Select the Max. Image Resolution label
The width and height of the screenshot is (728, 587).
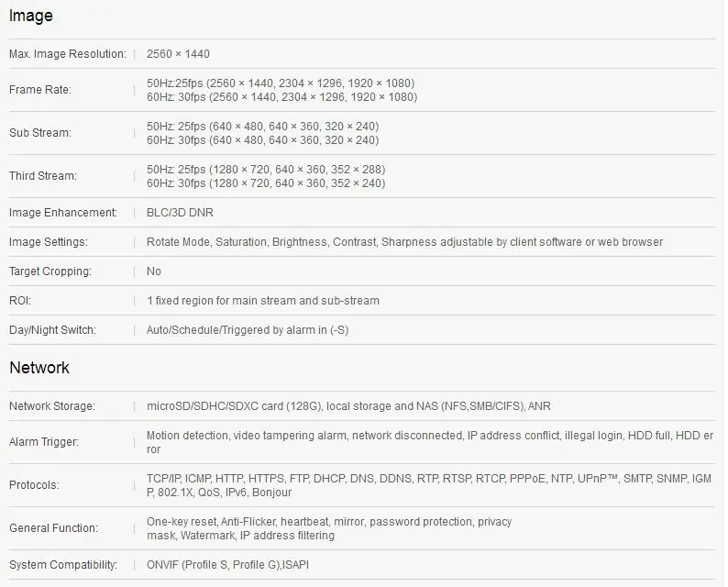pos(68,54)
